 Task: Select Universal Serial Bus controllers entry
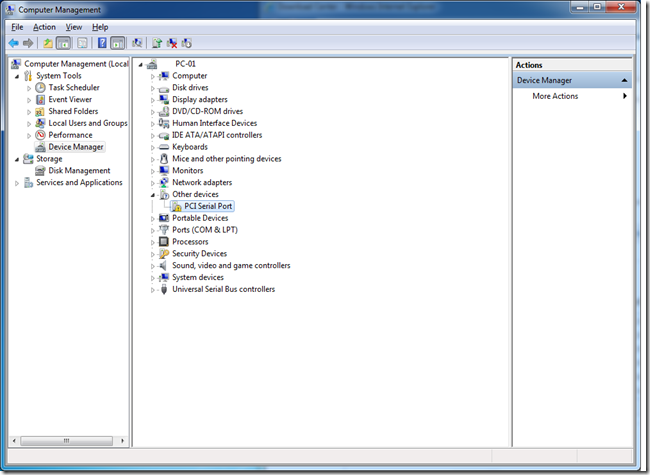pos(222,289)
